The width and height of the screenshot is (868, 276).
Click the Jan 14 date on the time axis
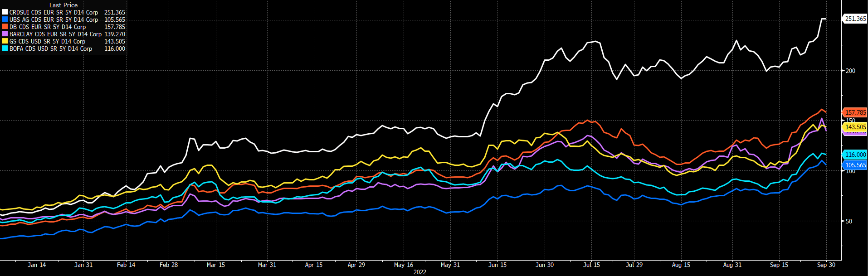point(37,265)
